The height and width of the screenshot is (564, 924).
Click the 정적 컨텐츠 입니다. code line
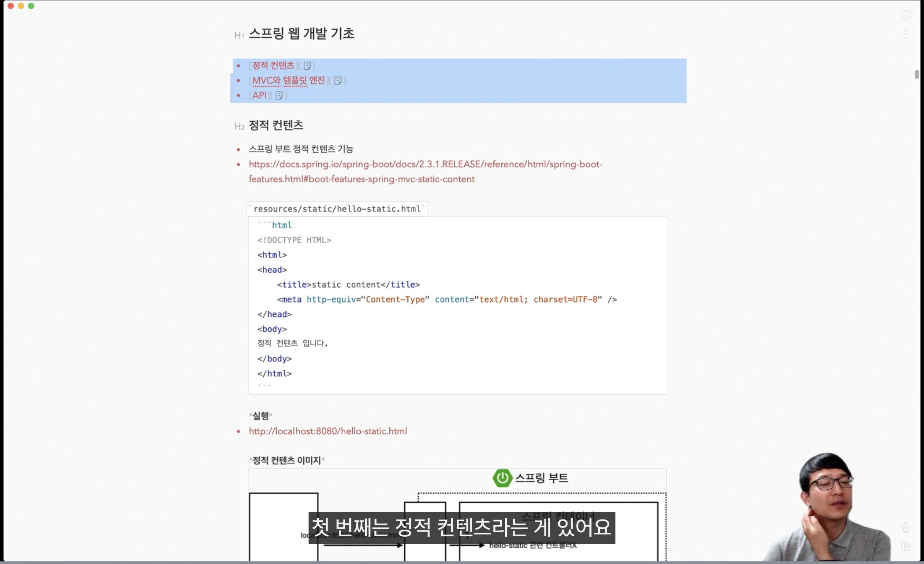293,343
